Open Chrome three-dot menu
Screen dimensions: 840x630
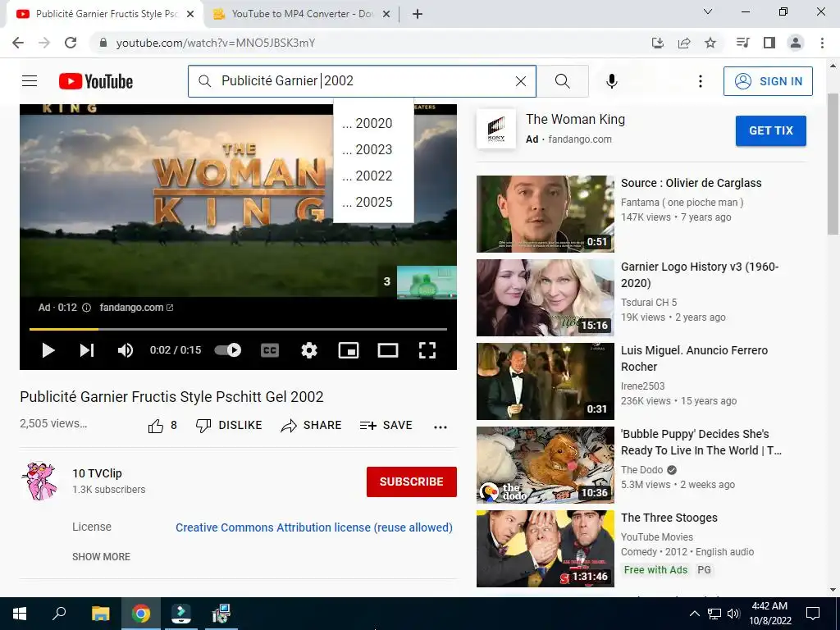click(822, 43)
